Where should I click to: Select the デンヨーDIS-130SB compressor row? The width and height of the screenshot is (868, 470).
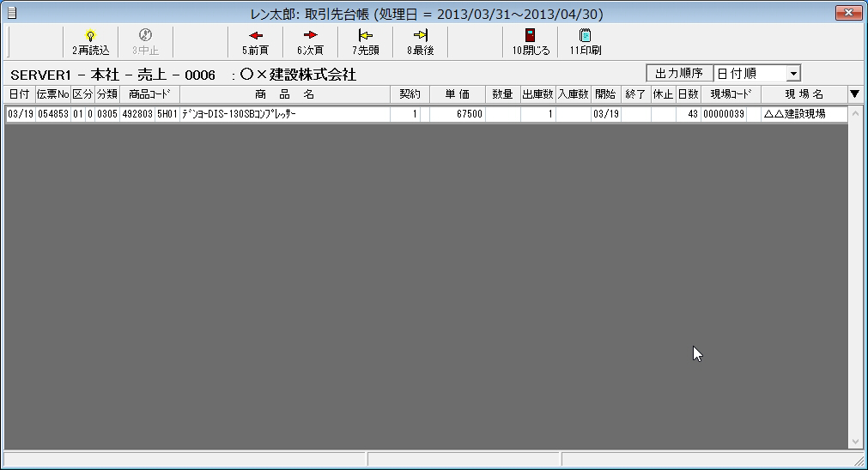[x=283, y=114]
